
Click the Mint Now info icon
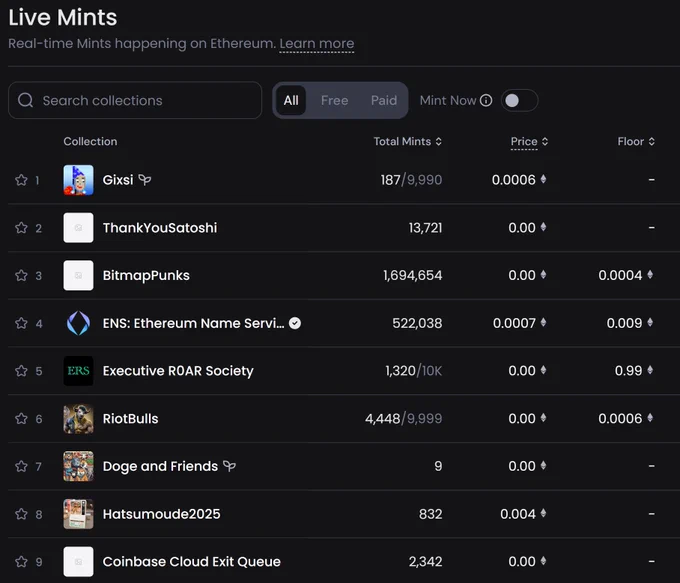click(486, 101)
